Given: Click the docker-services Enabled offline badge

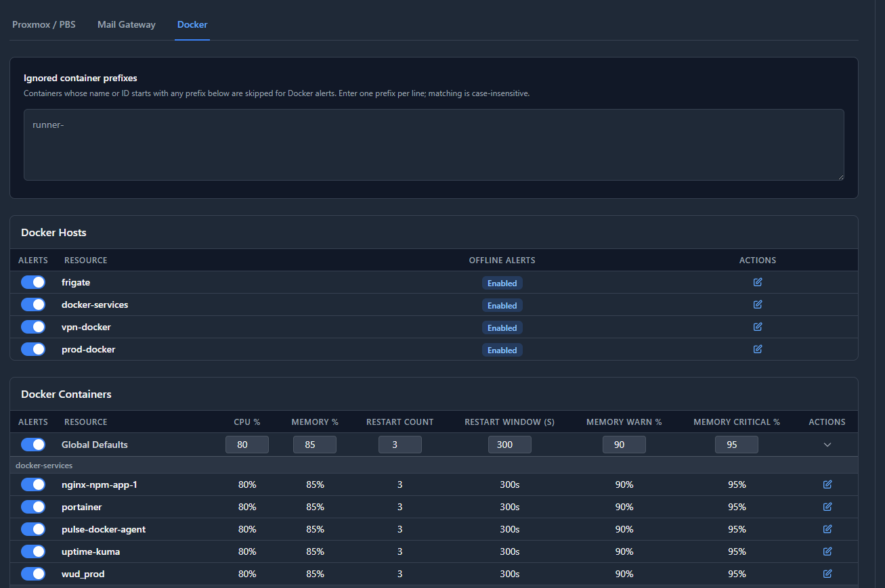Looking at the screenshot, I should coord(502,305).
